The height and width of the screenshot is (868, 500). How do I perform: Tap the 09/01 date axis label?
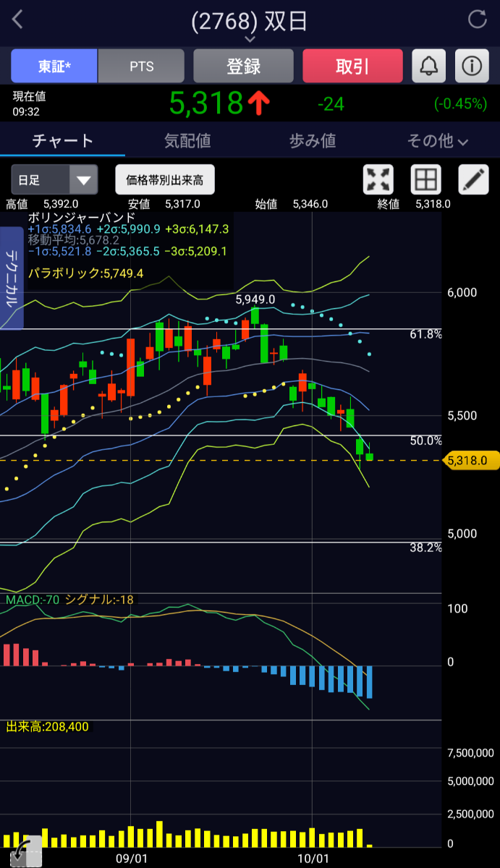coord(132,859)
